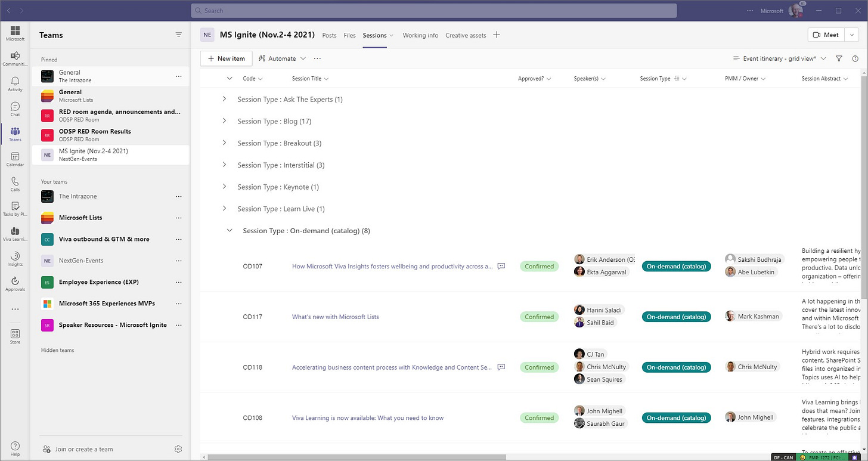Open Session Title column menu
The image size is (868, 461).
(x=311, y=79)
